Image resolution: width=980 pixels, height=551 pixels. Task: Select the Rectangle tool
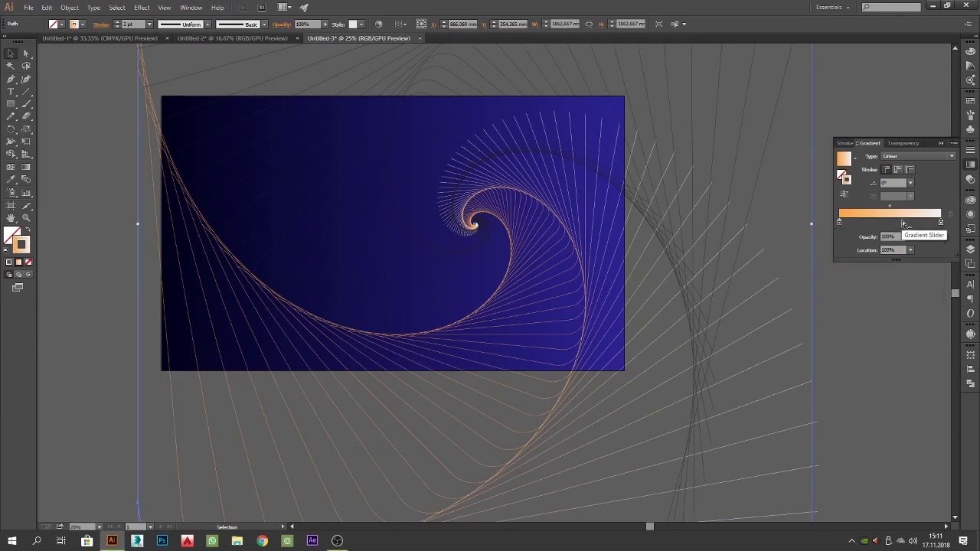click(11, 104)
